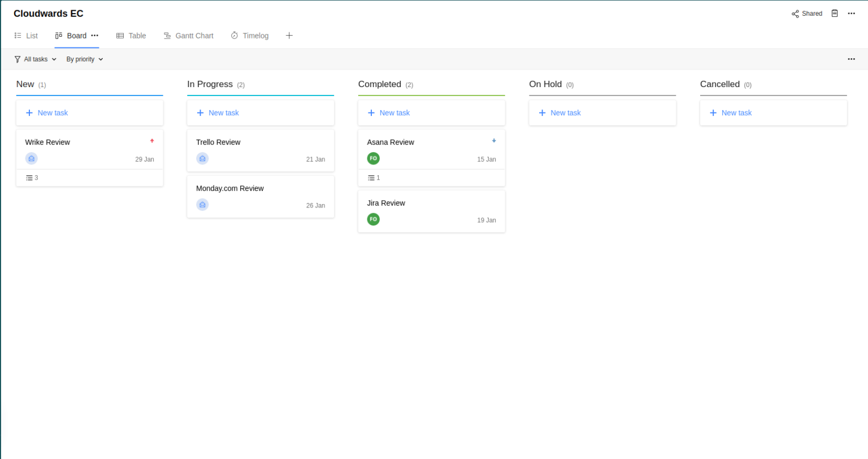Open the By priority grouping dropdown
This screenshot has height=459, width=868.
(x=84, y=59)
